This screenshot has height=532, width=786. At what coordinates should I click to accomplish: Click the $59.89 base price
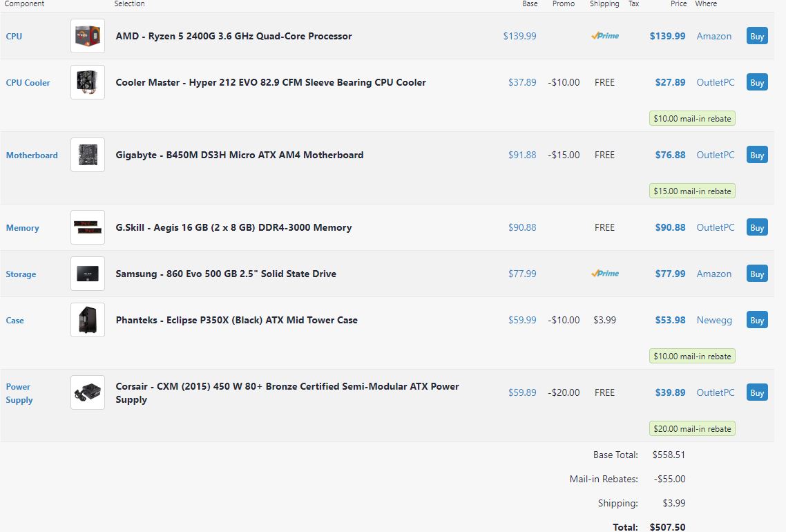(522, 392)
